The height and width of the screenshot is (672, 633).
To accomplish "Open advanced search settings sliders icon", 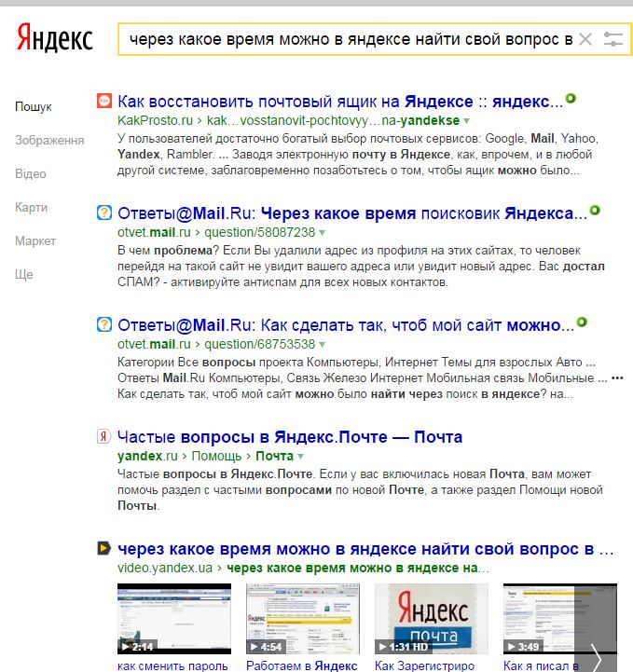I will pyautogui.click(x=613, y=39).
